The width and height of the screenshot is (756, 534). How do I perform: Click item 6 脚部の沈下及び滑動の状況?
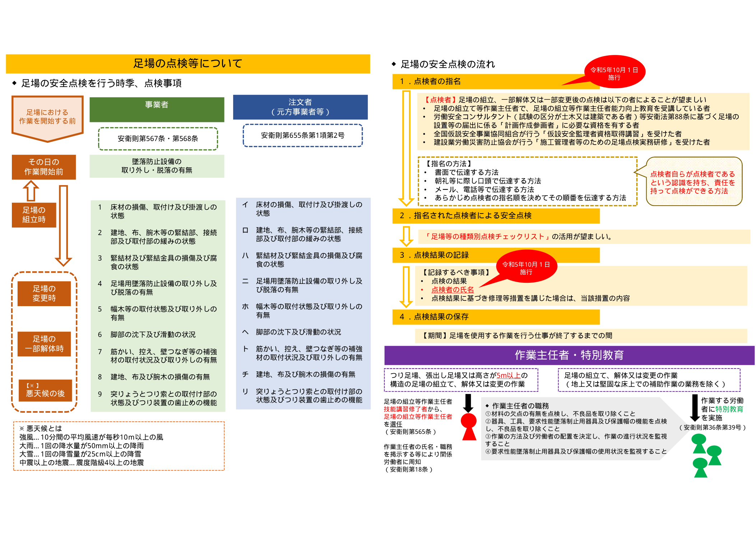coord(147,334)
